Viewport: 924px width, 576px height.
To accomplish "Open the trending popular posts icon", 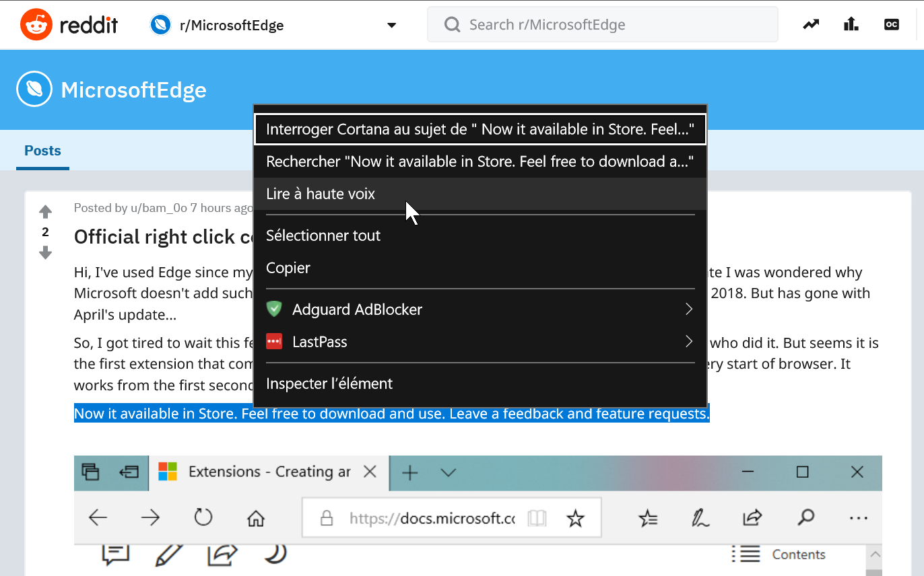I will coord(811,25).
